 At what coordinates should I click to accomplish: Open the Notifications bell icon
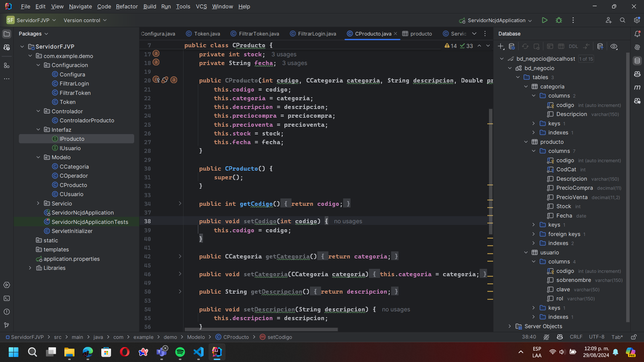tap(638, 34)
